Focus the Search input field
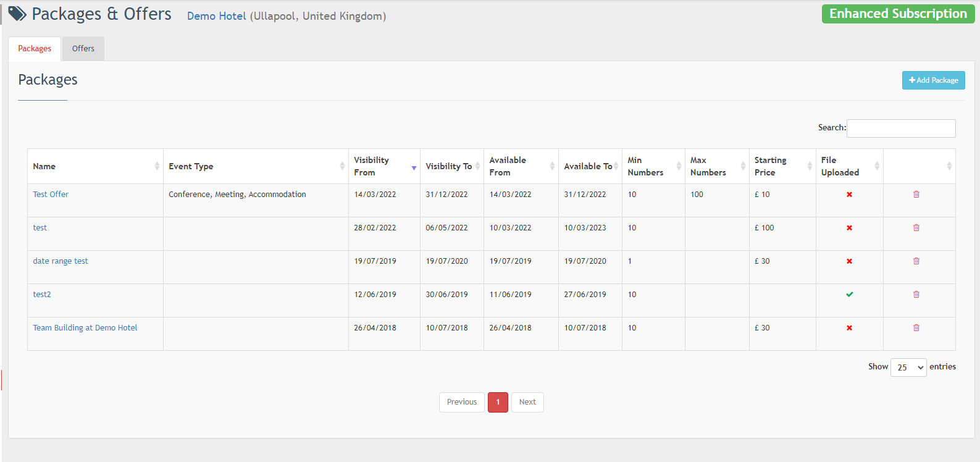 pos(901,128)
